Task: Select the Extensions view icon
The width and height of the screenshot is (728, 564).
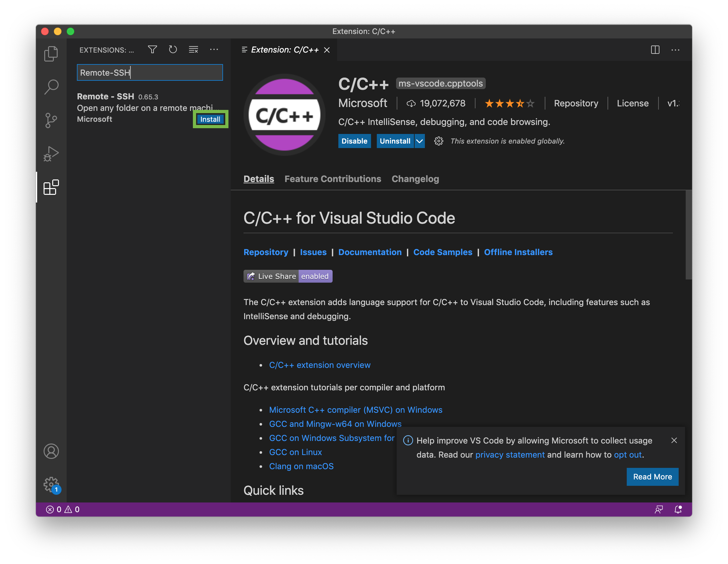Action: point(51,187)
